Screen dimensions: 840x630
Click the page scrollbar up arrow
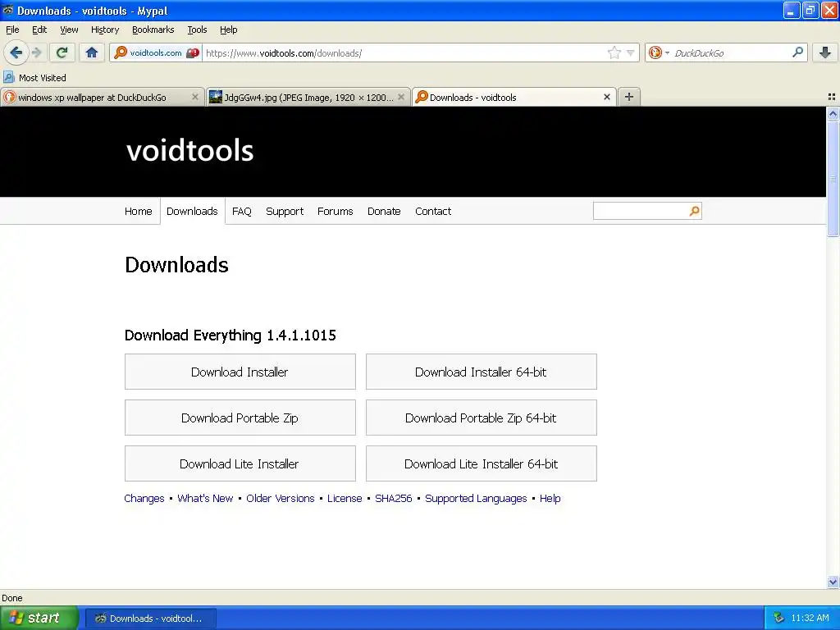point(833,113)
